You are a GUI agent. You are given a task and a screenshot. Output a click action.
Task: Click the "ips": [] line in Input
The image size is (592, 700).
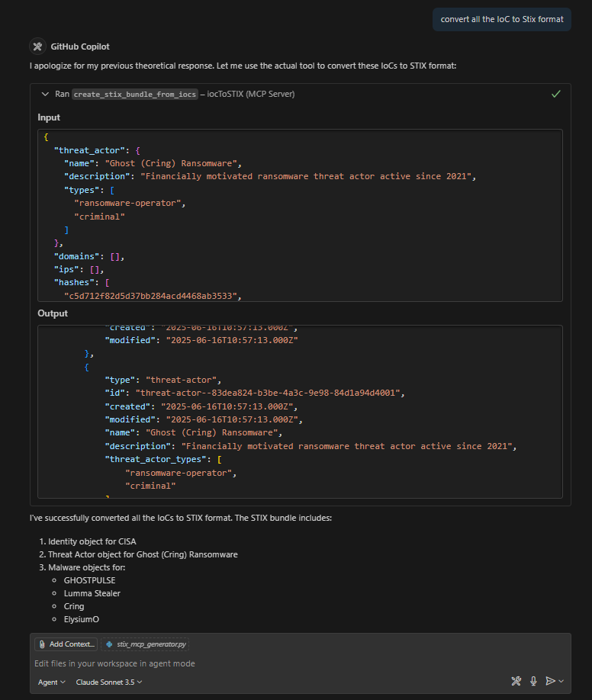79,270
